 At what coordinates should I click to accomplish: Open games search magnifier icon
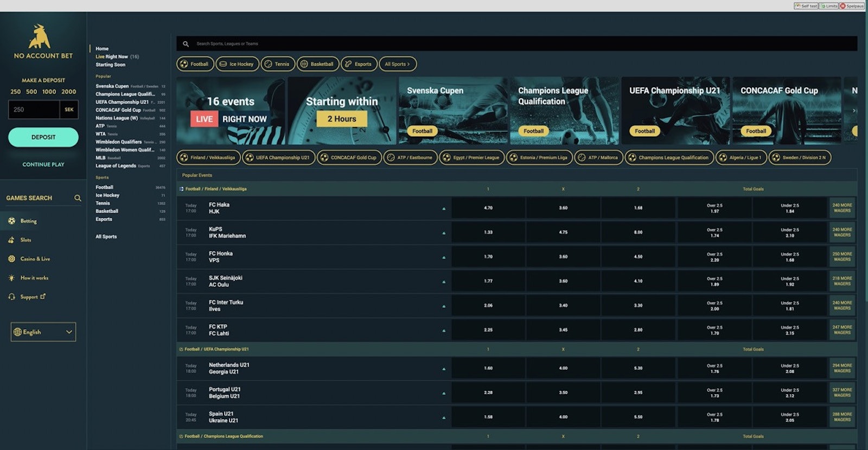point(78,198)
